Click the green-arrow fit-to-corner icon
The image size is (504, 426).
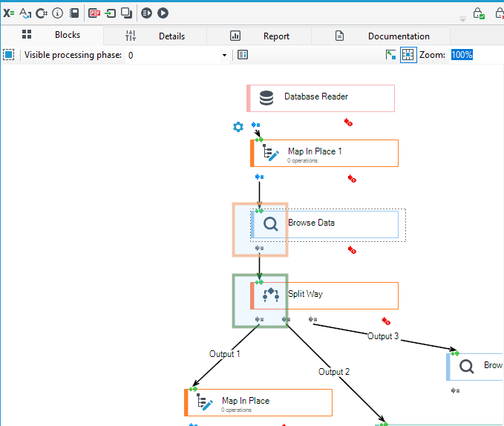click(x=390, y=55)
